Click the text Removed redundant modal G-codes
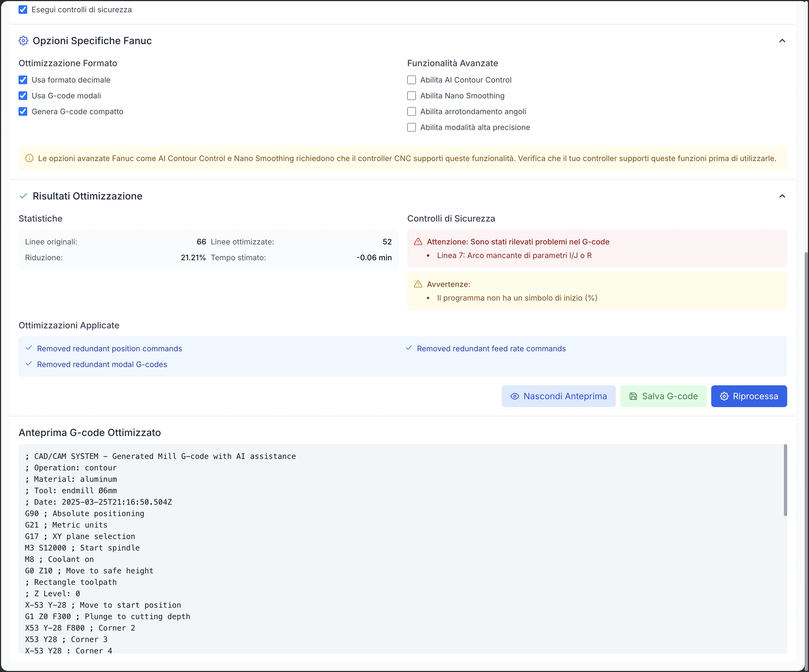The width and height of the screenshot is (809, 672). pyautogui.click(x=102, y=365)
